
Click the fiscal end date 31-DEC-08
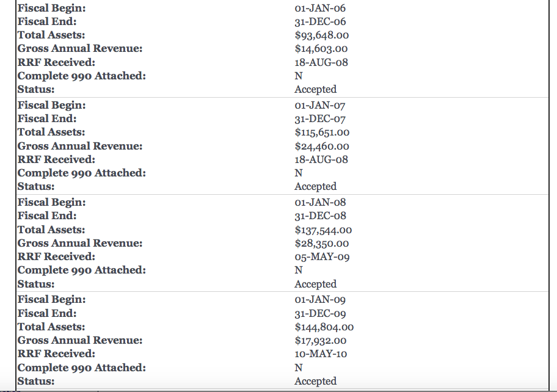[x=320, y=216]
